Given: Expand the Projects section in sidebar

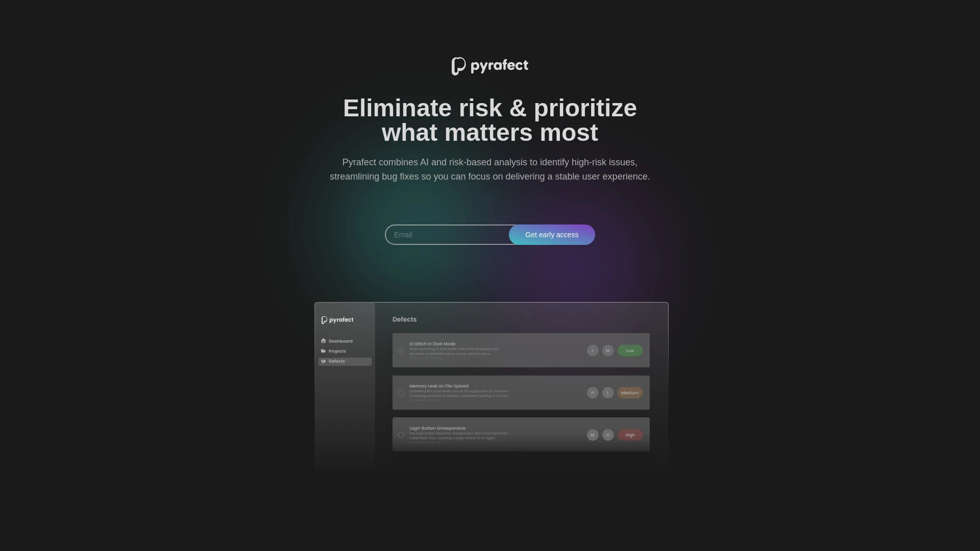Looking at the screenshot, I should pyautogui.click(x=337, y=351).
